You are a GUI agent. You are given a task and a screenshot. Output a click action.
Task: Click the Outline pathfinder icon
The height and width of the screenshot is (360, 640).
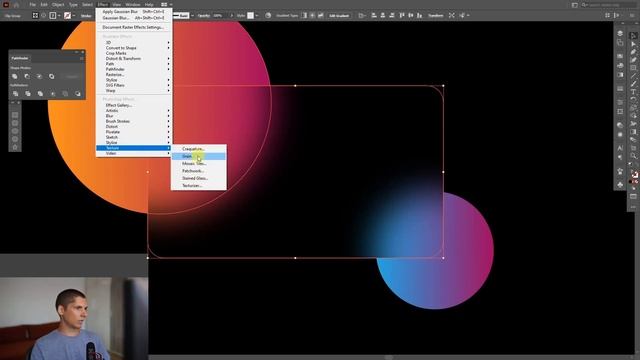tap(65, 94)
